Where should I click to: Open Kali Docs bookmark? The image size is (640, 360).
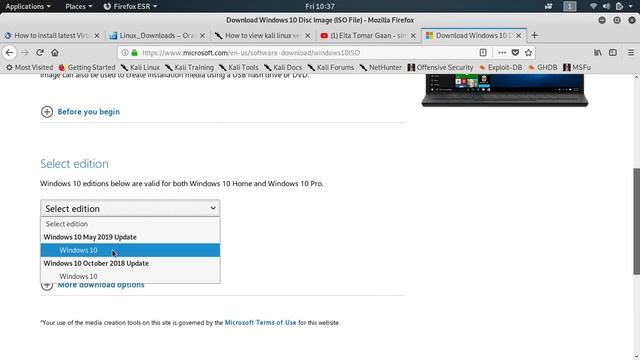(283, 67)
